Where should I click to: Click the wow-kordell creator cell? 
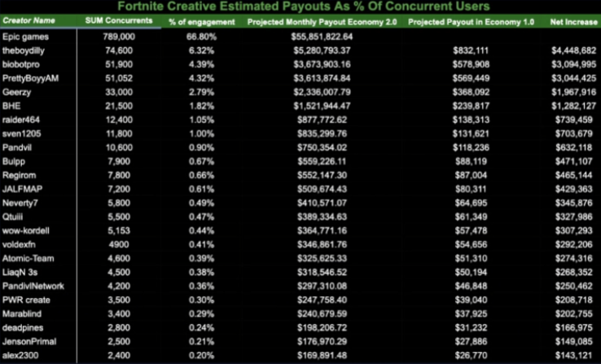pyautogui.click(x=26, y=230)
